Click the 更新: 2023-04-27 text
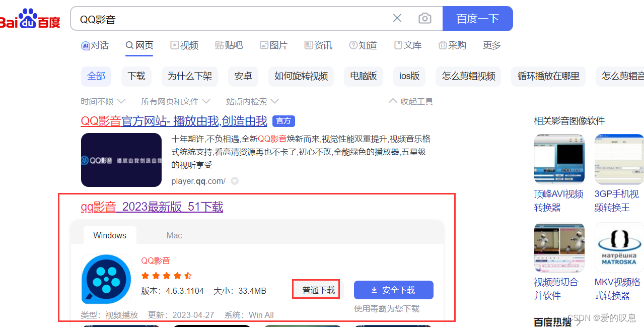 pyautogui.click(x=181, y=315)
